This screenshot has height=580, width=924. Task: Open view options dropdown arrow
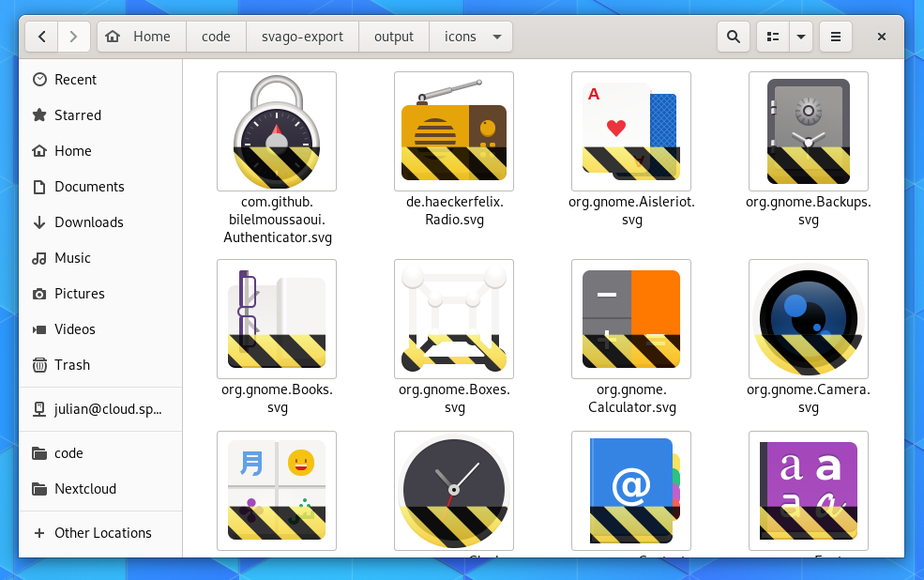(x=801, y=37)
